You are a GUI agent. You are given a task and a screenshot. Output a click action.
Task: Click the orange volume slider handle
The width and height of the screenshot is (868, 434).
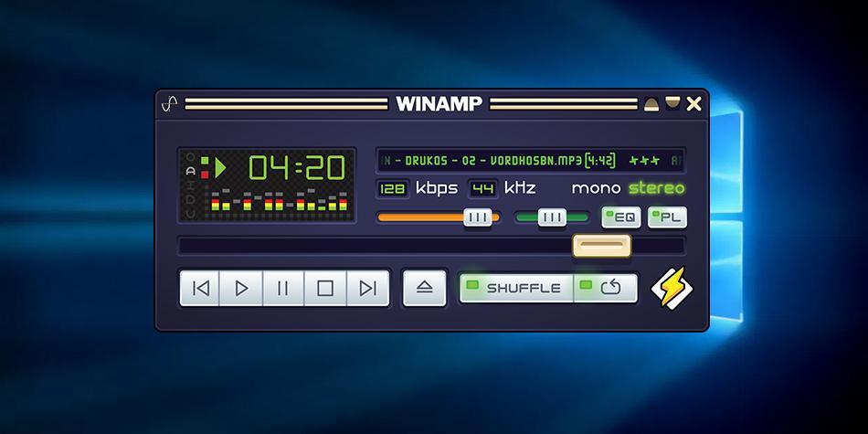tap(477, 217)
